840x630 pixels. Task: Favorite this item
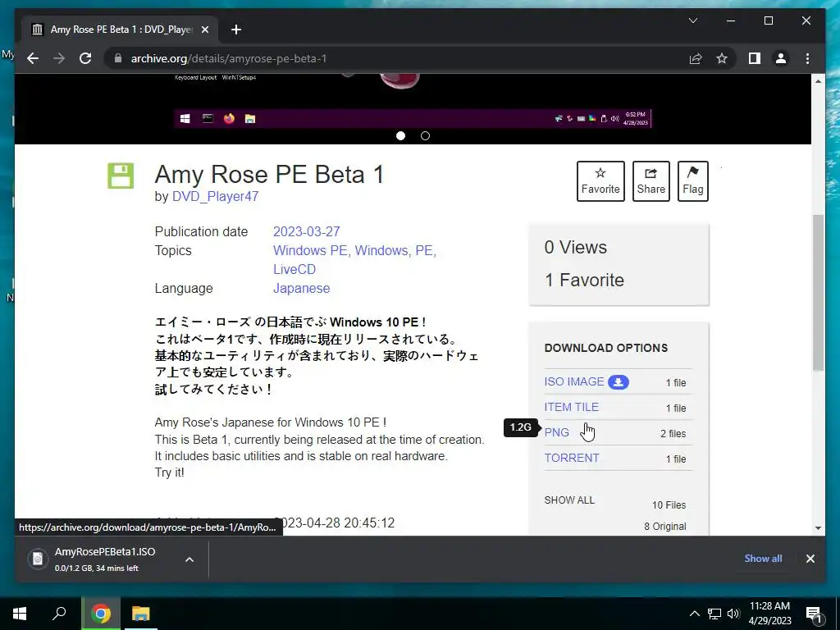600,181
